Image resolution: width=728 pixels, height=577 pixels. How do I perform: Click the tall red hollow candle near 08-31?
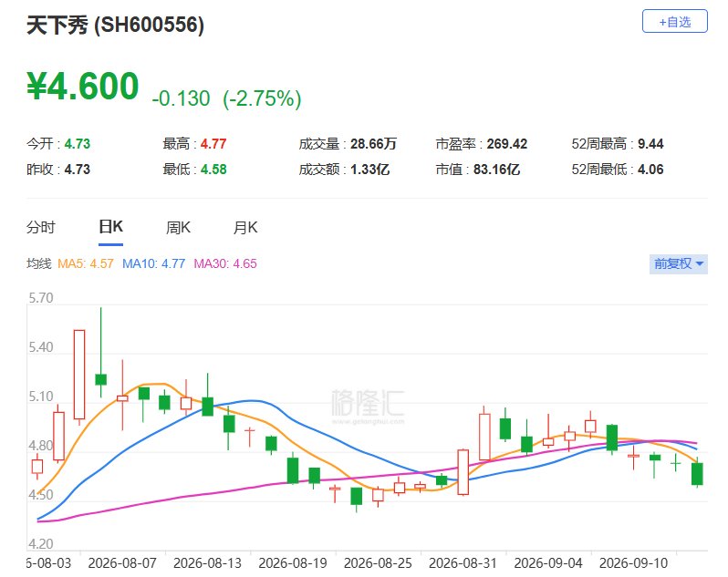(x=463, y=471)
